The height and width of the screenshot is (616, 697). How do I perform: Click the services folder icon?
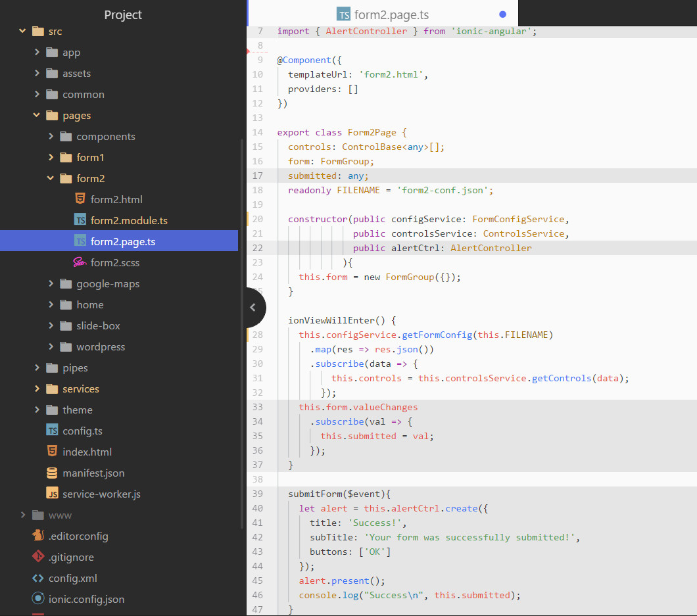(52, 389)
